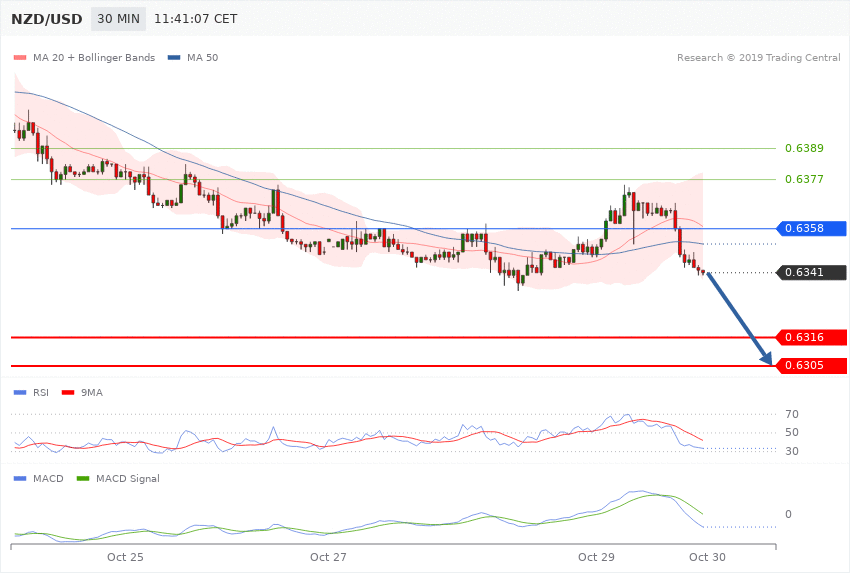Click the RSI 30 axis label
Viewport: 850px width, 576px height.
pyautogui.click(x=791, y=451)
